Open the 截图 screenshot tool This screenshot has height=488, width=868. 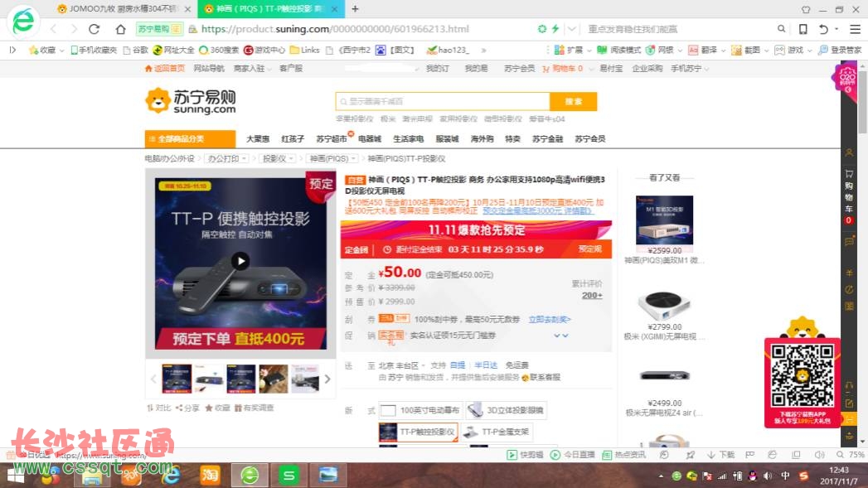[746, 51]
